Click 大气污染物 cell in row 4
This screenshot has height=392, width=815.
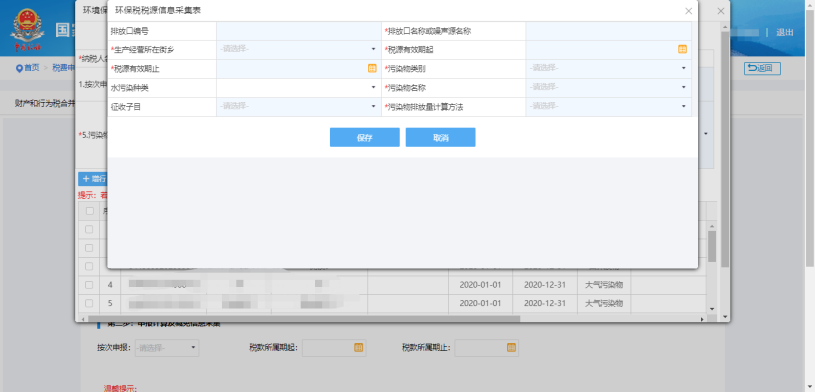604,284
